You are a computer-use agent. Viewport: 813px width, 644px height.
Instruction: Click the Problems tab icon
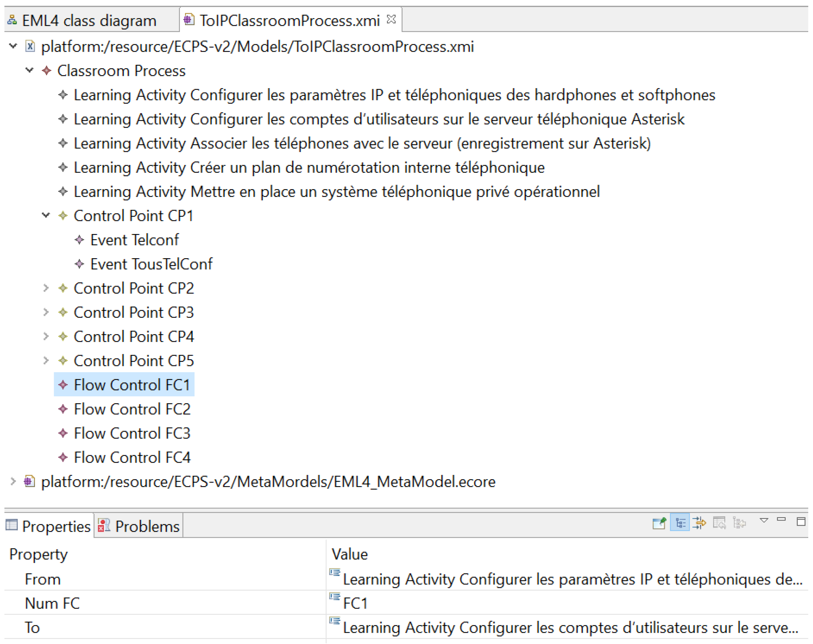pos(104,525)
